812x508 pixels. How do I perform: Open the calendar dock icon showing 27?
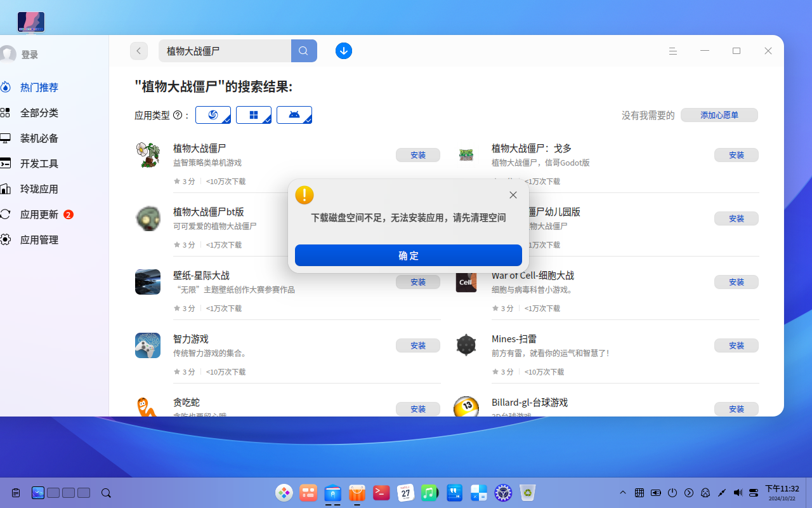click(406, 492)
